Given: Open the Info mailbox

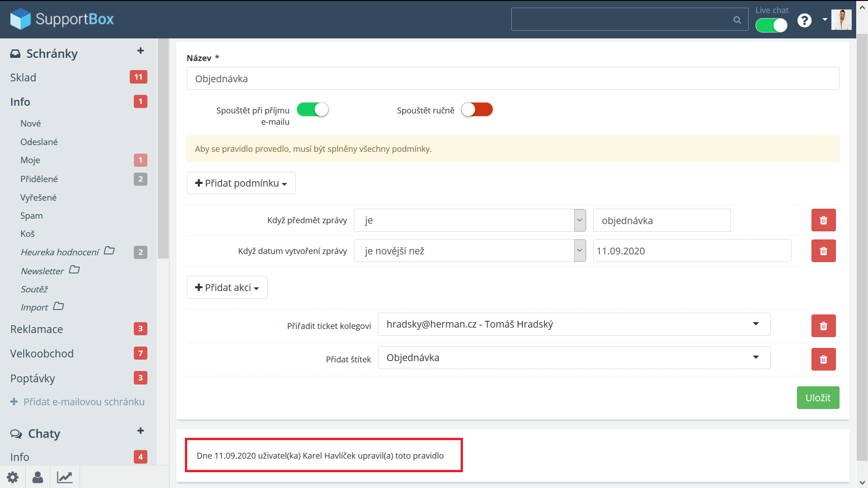Looking at the screenshot, I should (x=20, y=102).
